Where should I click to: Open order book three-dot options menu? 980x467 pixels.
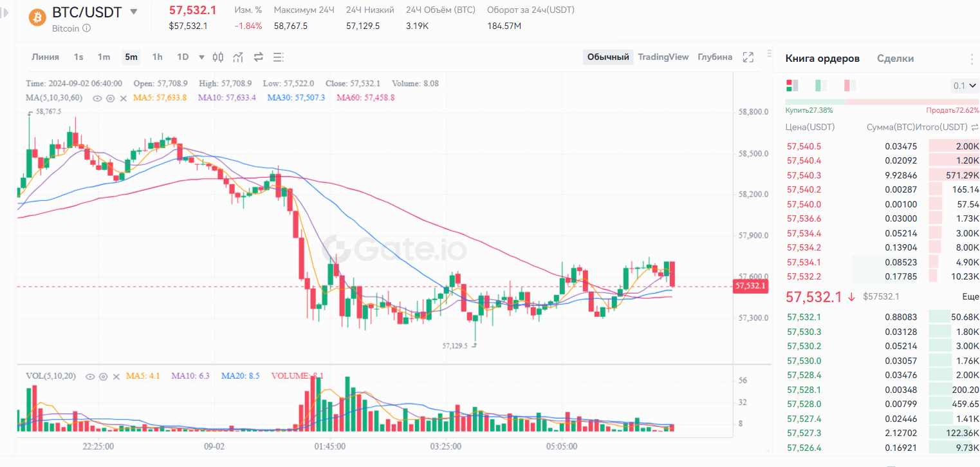pos(972,59)
